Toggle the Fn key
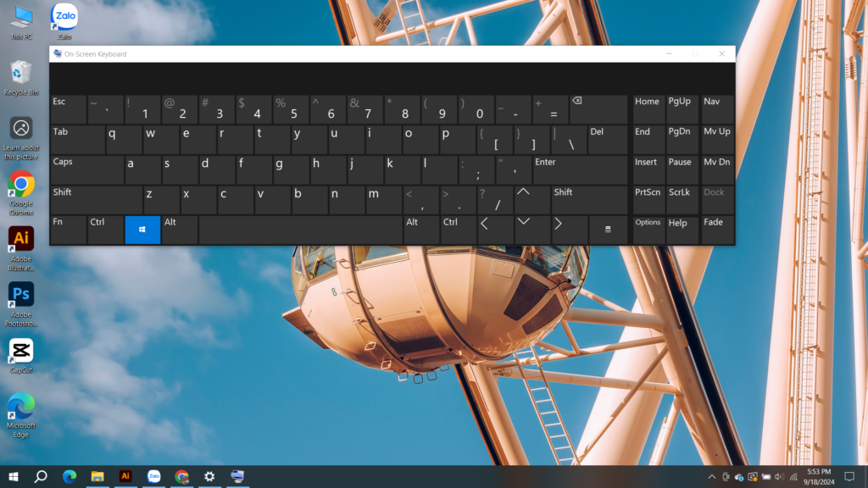This screenshot has height=488, width=868. click(68, 230)
